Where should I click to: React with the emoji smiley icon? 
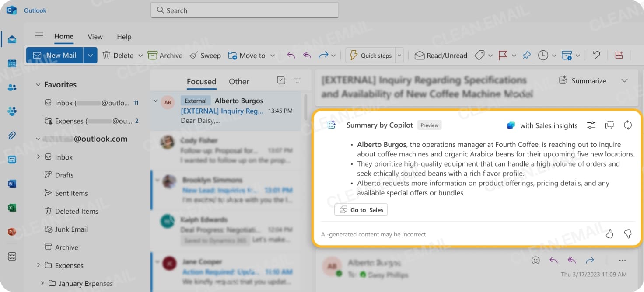535,261
